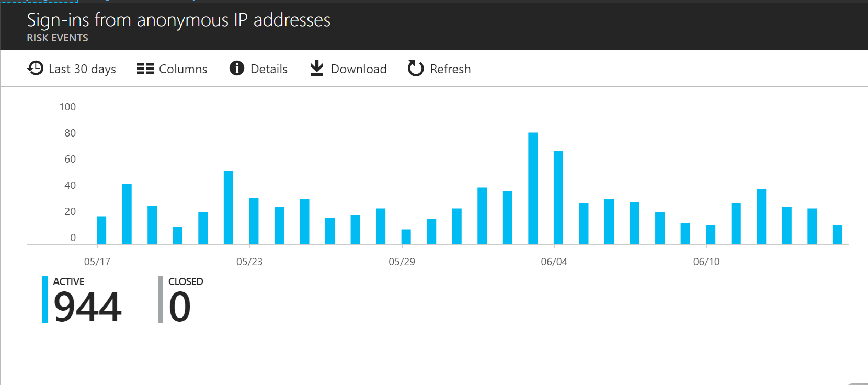Click the Sign-ins from anonymous IP addresses title

pyautogui.click(x=178, y=20)
